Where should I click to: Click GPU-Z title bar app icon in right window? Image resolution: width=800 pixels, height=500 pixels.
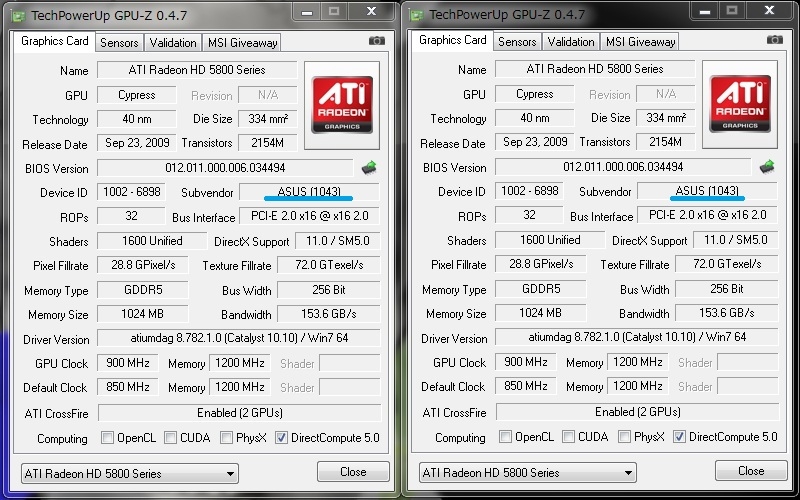[417, 14]
